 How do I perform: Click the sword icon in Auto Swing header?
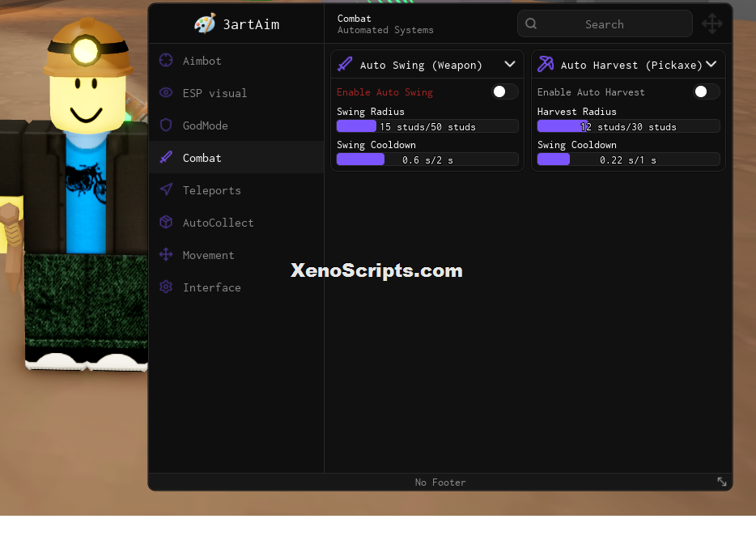click(x=345, y=64)
